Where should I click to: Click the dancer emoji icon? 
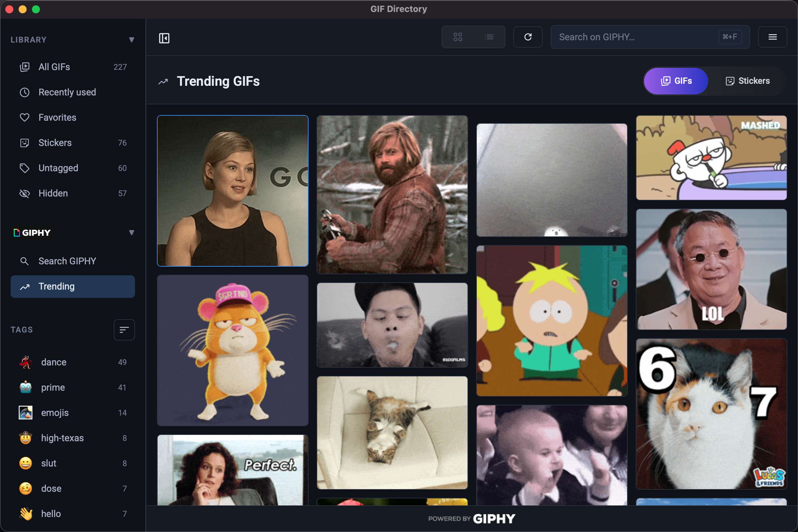coord(26,362)
